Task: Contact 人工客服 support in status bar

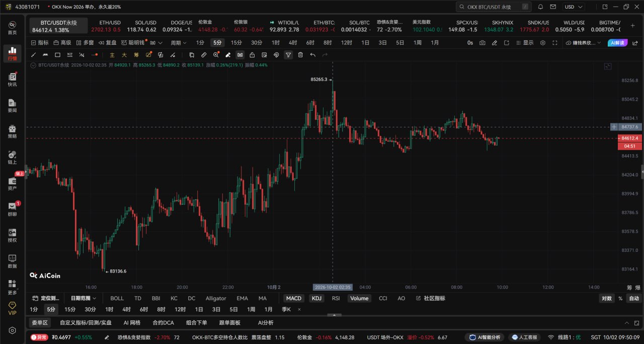Action: (524, 337)
